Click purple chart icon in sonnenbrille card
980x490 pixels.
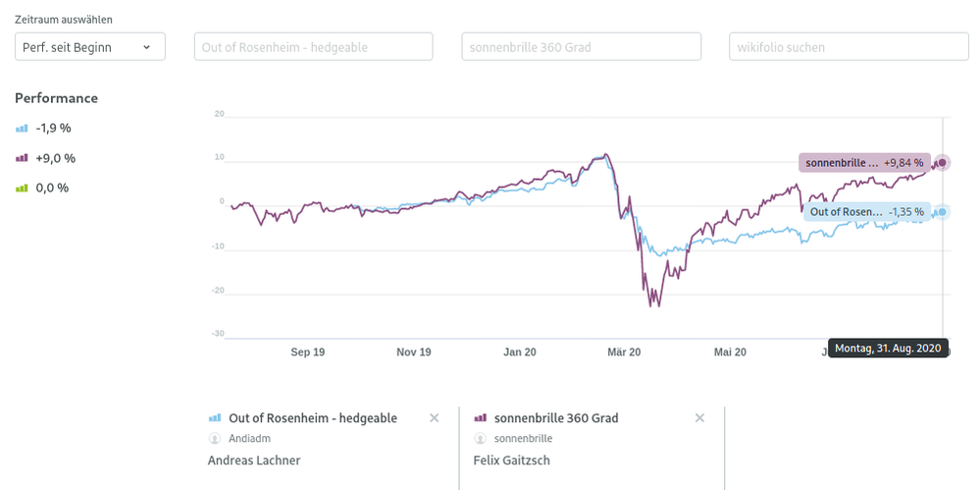[481, 418]
